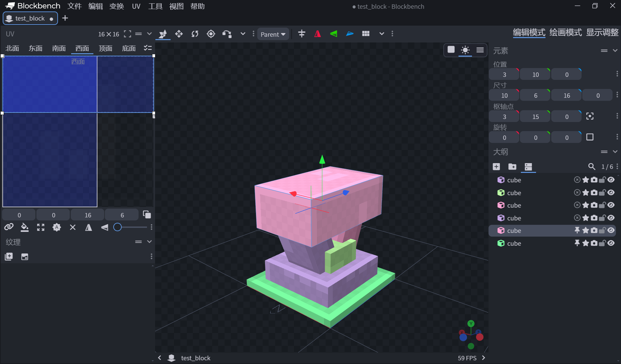This screenshot has width=621, height=364.
Task: Toggle viewport shading sun button
Action: [465, 50]
